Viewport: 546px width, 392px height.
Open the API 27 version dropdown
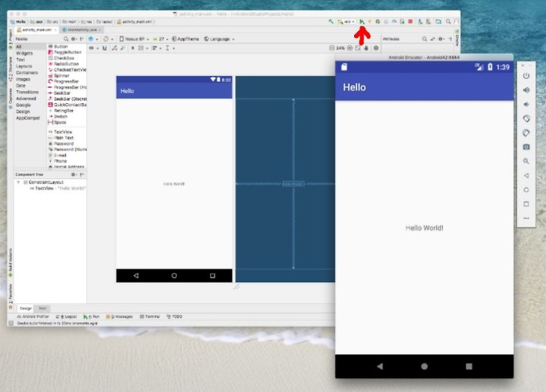pos(161,39)
